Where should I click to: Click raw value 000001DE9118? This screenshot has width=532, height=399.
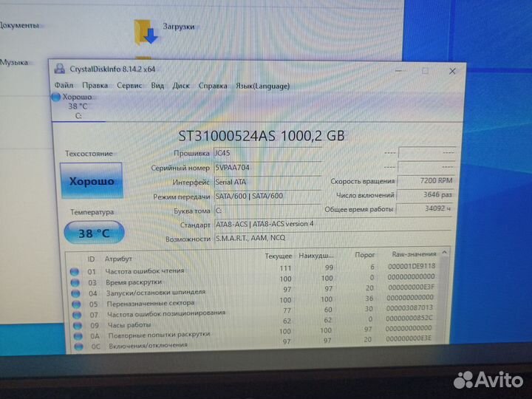click(412, 266)
